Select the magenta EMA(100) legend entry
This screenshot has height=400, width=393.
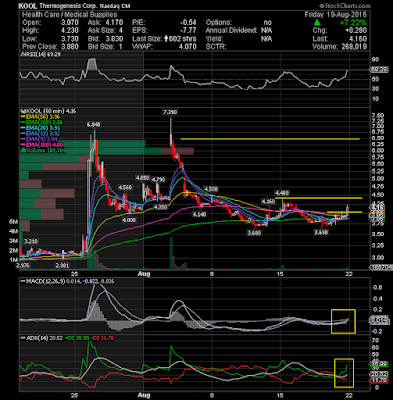[x=43, y=145]
